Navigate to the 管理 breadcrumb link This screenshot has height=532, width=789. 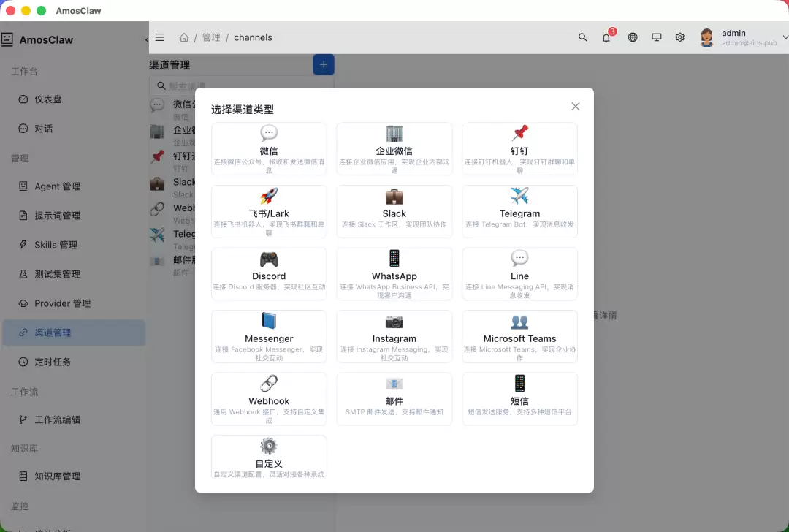click(x=211, y=37)
